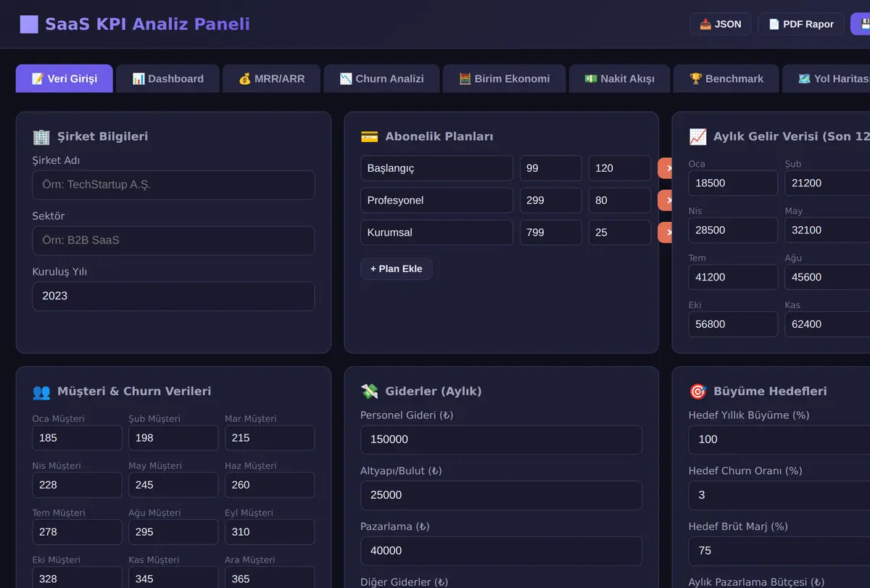870x588 pixels.
Task: Click the purple logo square beside the title
Action: coord(29,24)
